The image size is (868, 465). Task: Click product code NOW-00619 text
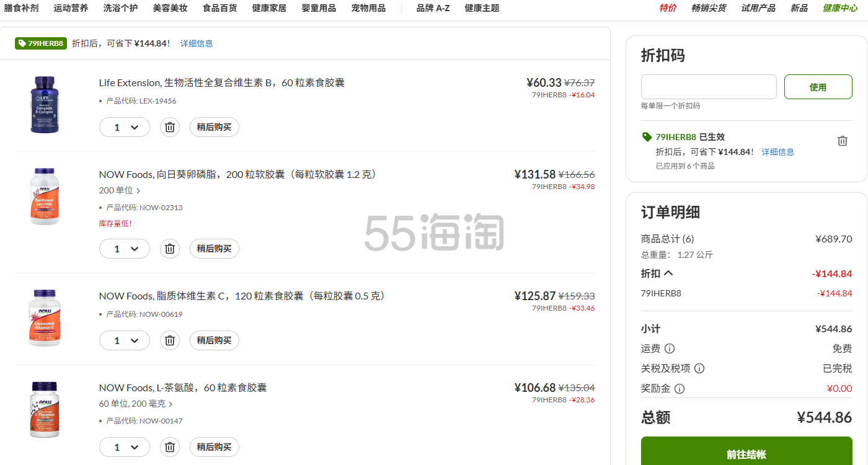[144, 314]
